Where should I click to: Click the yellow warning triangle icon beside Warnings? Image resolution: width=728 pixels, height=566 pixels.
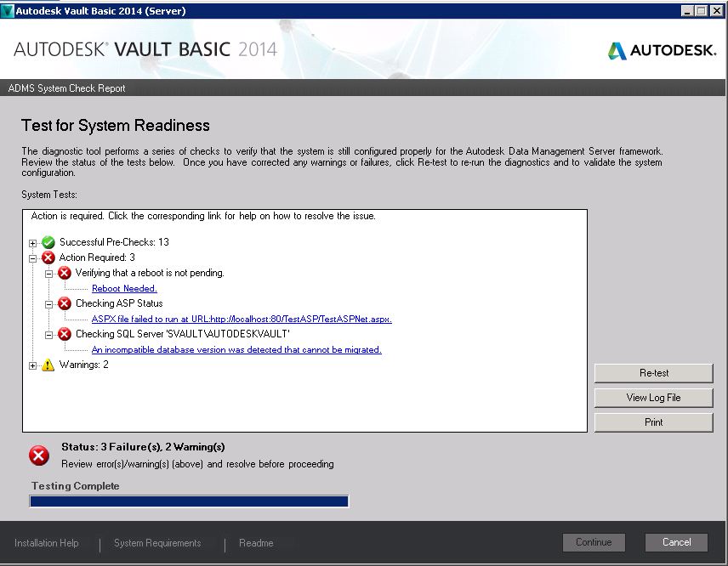48,365
